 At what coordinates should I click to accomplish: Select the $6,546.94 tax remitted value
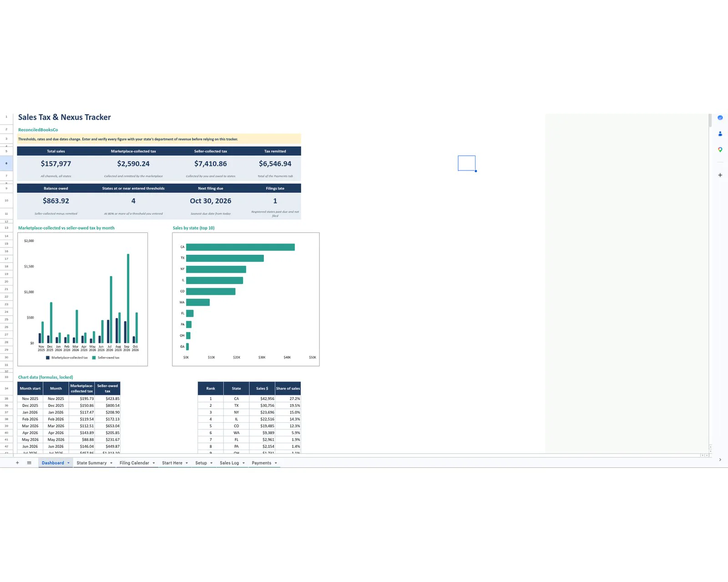click(x=275, y=164)
